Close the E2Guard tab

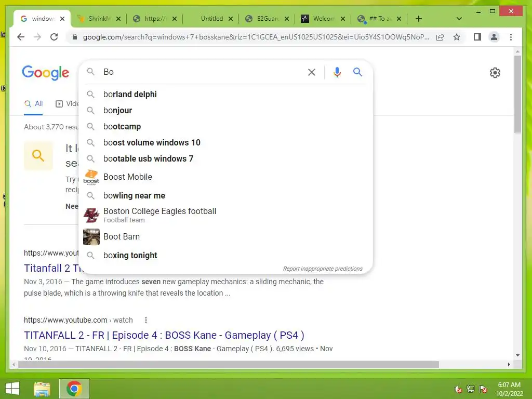tap(287, 19)
